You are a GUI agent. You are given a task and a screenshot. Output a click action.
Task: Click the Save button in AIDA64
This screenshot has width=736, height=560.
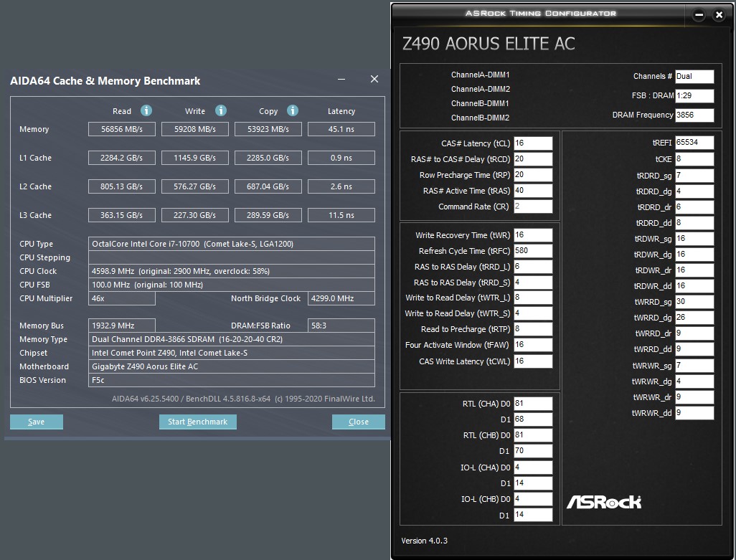point(36,422)
